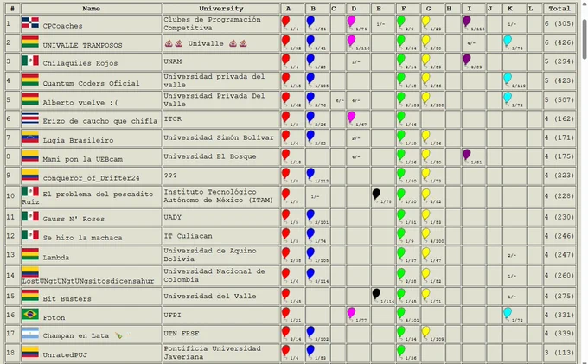Click CPCoaches' Dominican Republic flag icon
588x364 pixels.
30,22
